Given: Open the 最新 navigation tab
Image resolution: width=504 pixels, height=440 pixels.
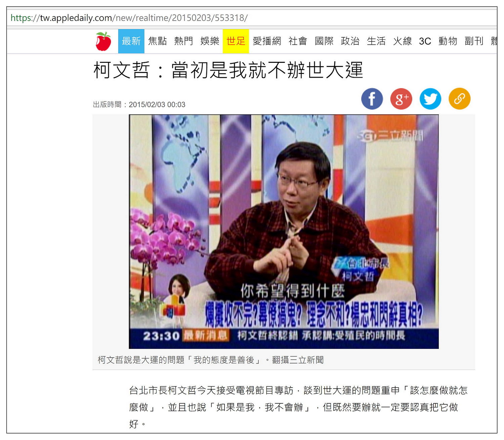Looking at the screenshot, I should point(131,41).
